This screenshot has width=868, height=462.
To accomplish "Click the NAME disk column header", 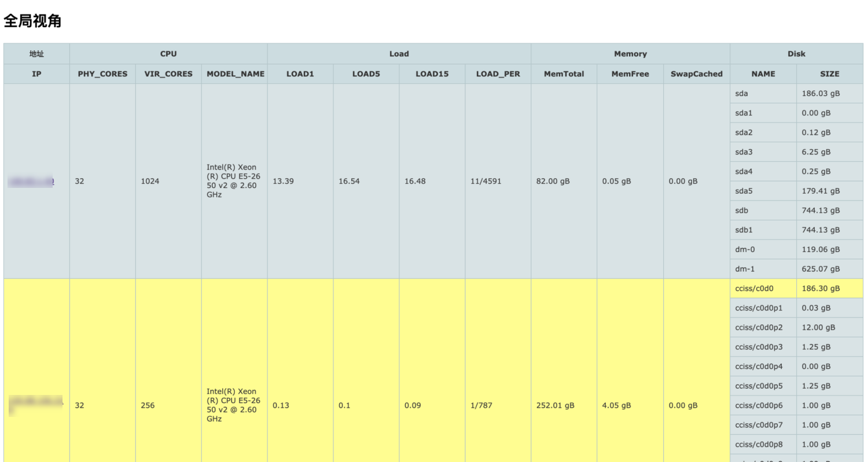I will (x=763, y=74).
